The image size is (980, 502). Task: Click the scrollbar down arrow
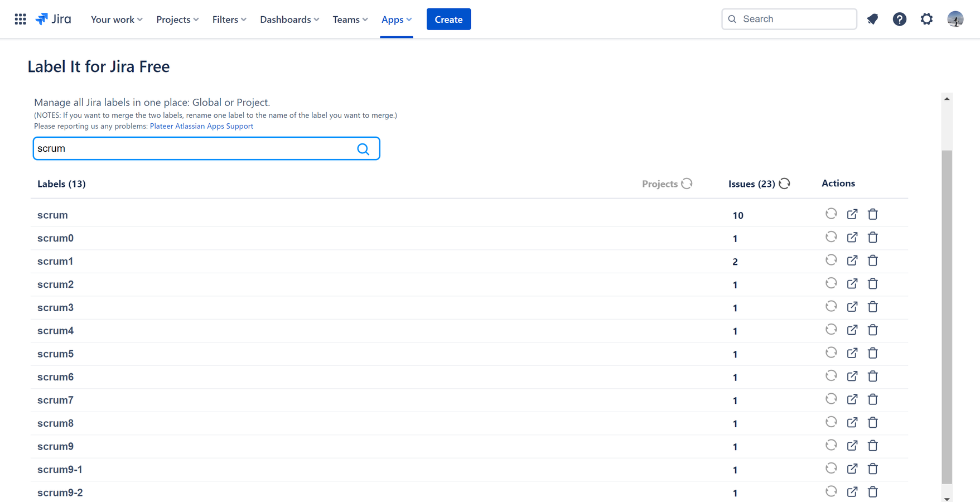tap(947, 499)
